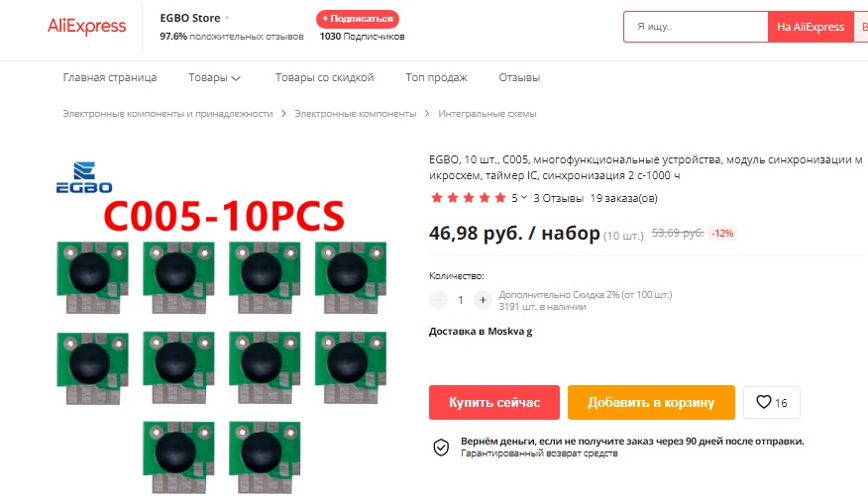Open the Главная страница tab
Screen dimensions: 868x500
point(110,77)
